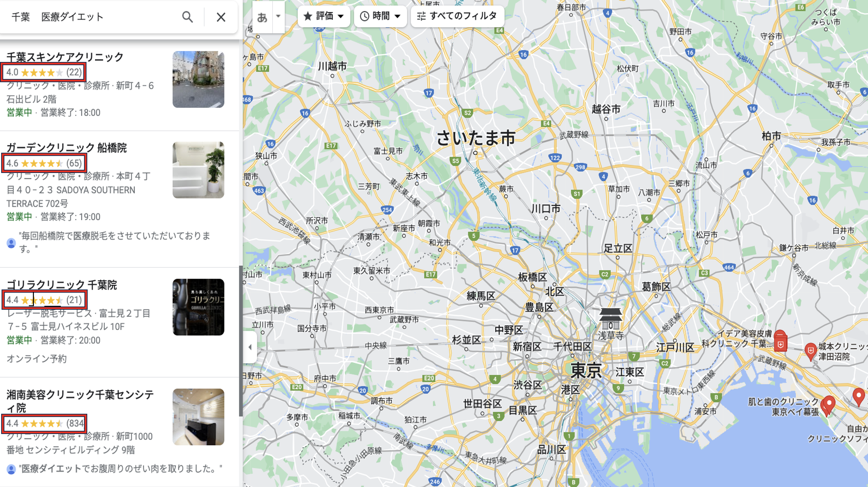The height and width of the screenshot is (487, 868).
Task: Click the 東京 city label on map
Action: (586, 371)
